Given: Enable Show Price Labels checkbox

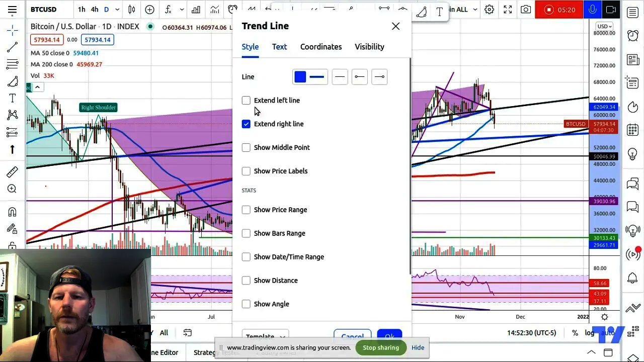Looking at the screenshot, I should tap(246, 171).
